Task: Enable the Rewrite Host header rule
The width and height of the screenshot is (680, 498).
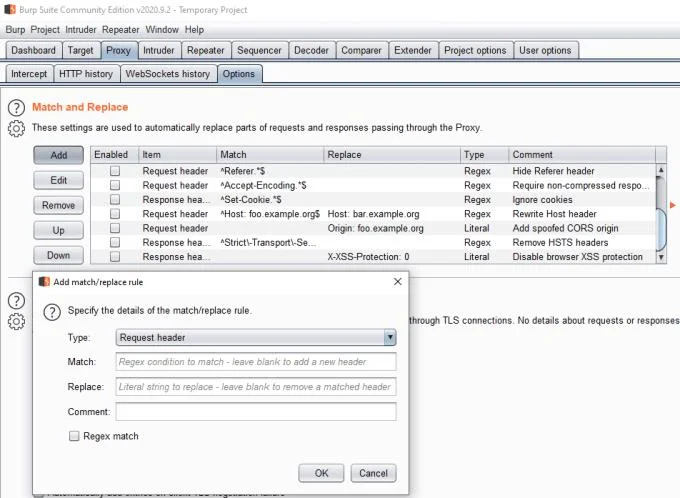Action: 115,214
